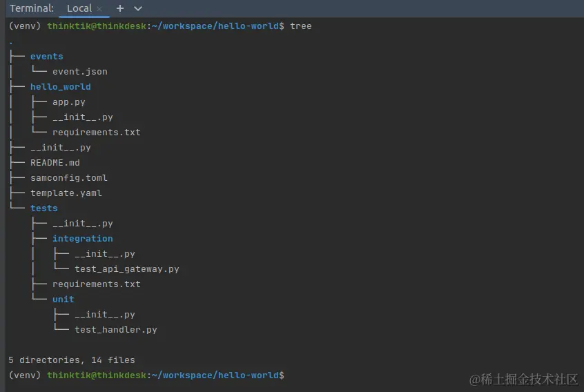Click the bottom prompt thinktik@thinkdesk
The image size is (584, 392).
point(97,375)
